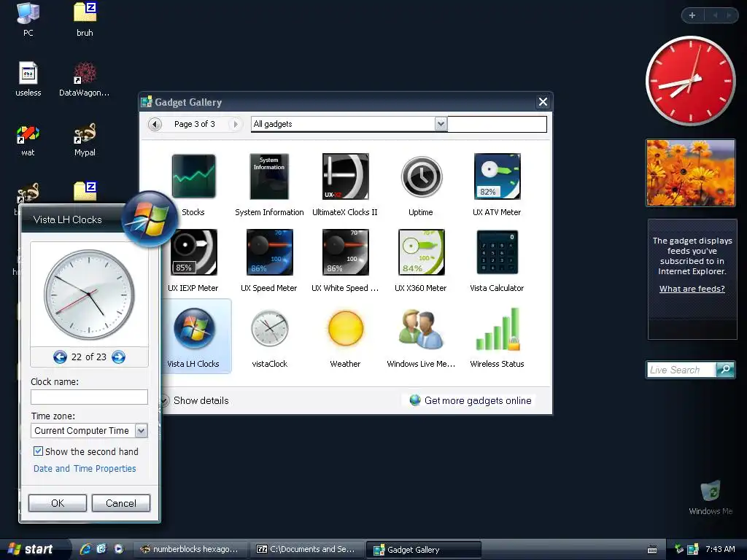Image resolution: width=747 pixels, height=560 pixels.
Task: Switch to numberblocks hexago taskbar window
Action: point(190,549)
